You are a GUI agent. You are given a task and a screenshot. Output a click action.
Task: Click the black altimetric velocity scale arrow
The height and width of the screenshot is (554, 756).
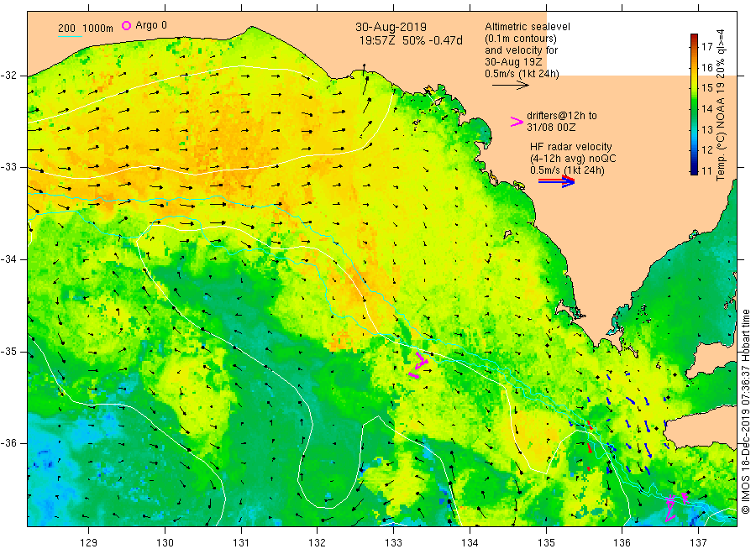click(x=510, y=86)
